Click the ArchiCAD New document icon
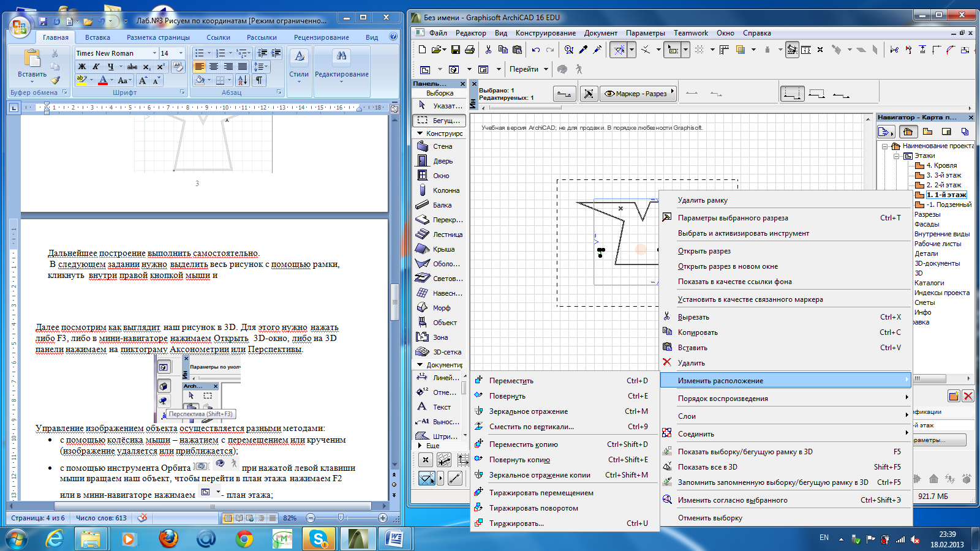 [422, 50]
